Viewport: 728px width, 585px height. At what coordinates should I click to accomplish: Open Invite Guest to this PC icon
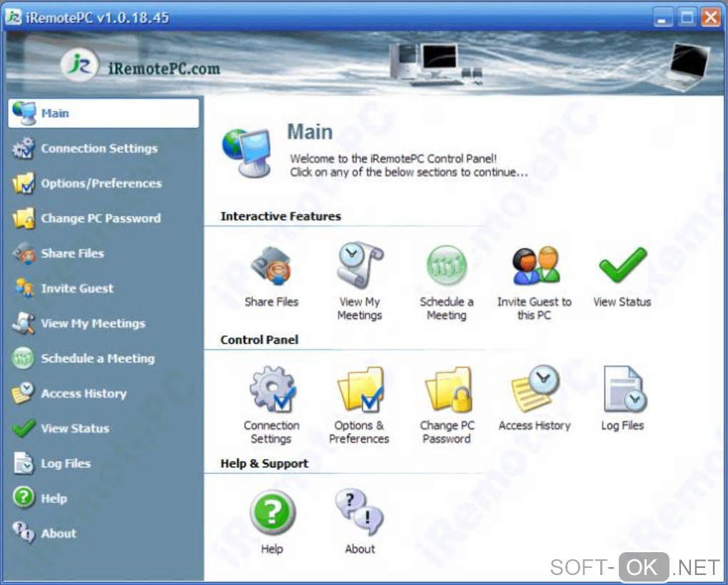click(x=535, y=265)
